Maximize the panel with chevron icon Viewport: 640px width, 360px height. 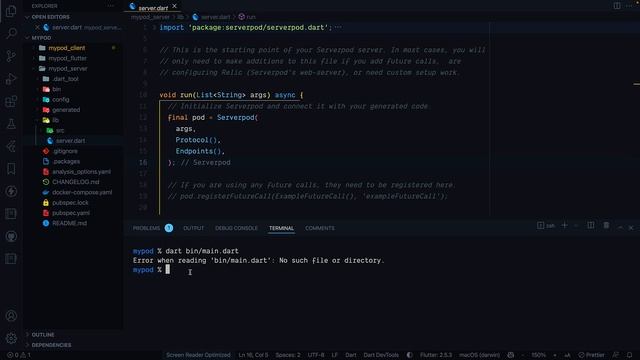(x=620, y=227)
